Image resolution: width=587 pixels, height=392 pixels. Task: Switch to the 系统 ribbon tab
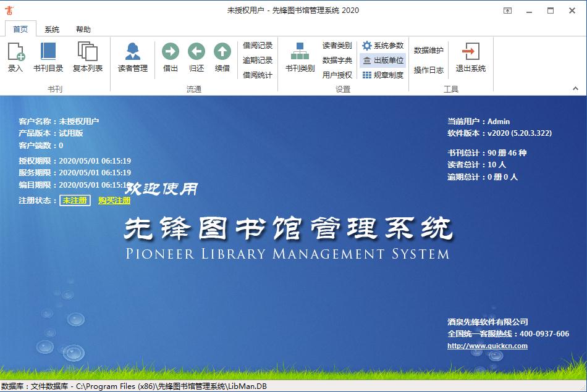coord(53,28)
